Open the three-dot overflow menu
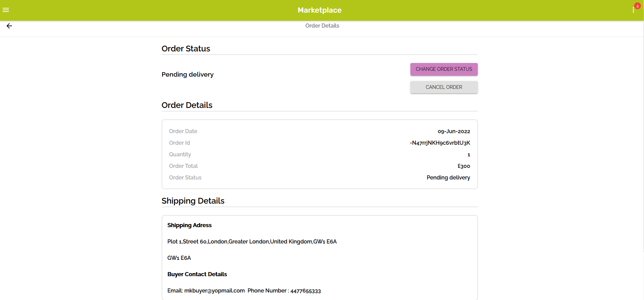Image resolution: width=644 pixels, height=300 pixels. (633, 10)
